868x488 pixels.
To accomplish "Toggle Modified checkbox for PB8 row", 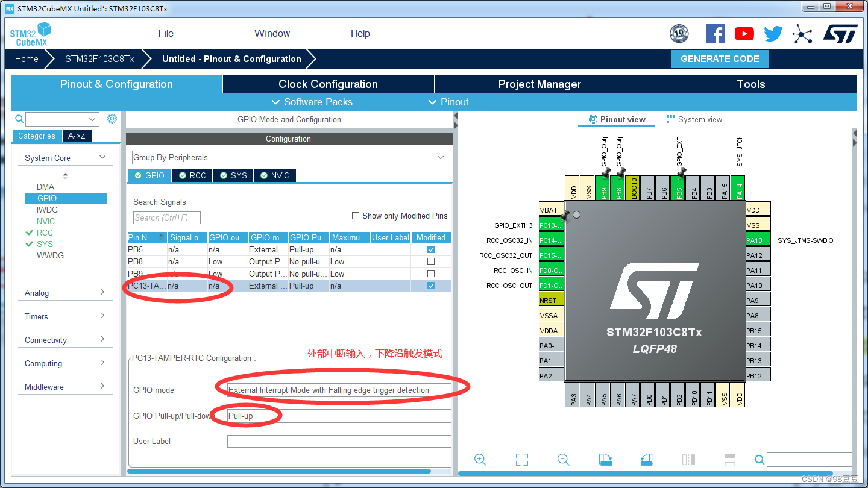I will point(431,261).
